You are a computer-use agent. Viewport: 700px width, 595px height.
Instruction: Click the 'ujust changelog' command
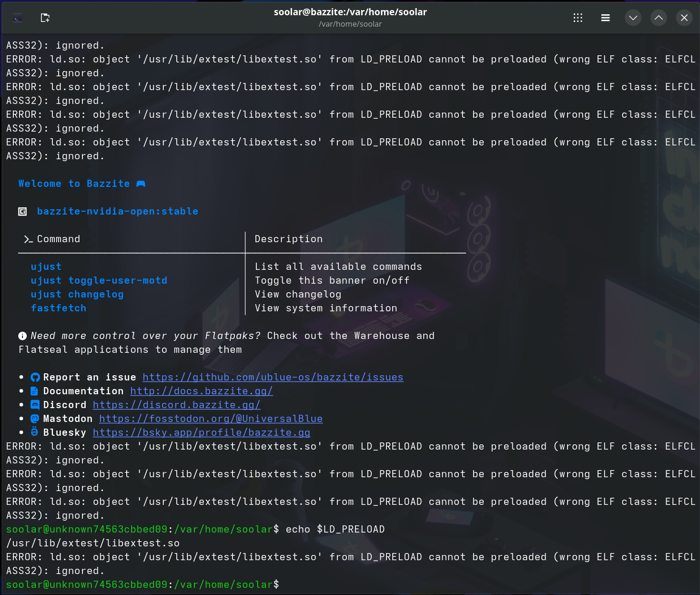click(x=77, y=295)
